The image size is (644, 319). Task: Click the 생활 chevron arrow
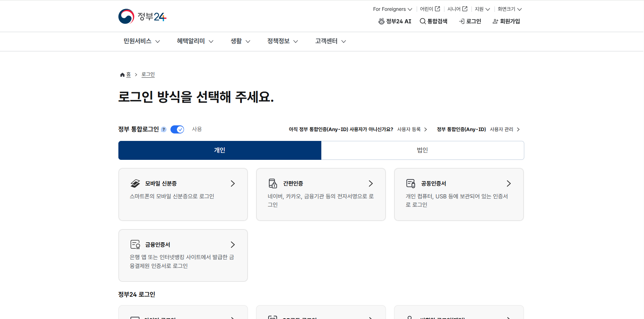click(248, 42)
